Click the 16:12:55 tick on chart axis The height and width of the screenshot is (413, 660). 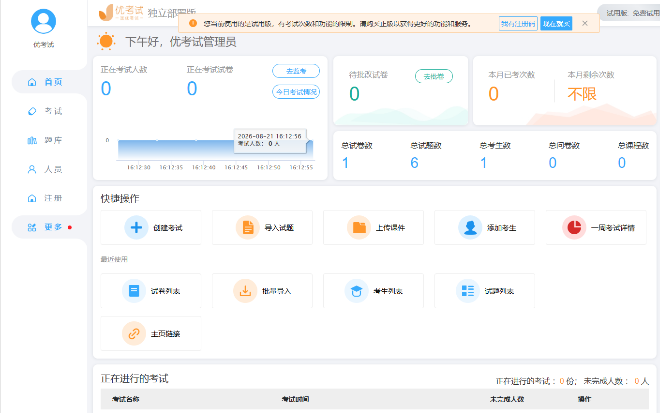301,167
